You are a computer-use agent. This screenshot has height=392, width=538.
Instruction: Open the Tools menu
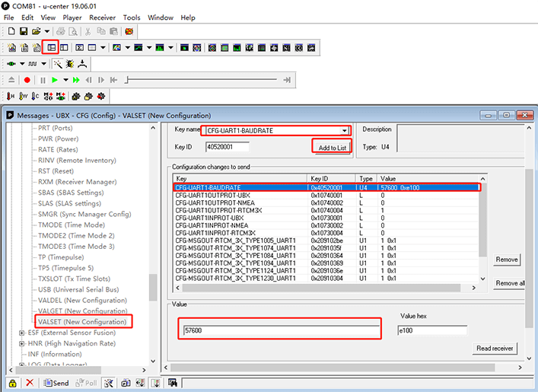132,18
